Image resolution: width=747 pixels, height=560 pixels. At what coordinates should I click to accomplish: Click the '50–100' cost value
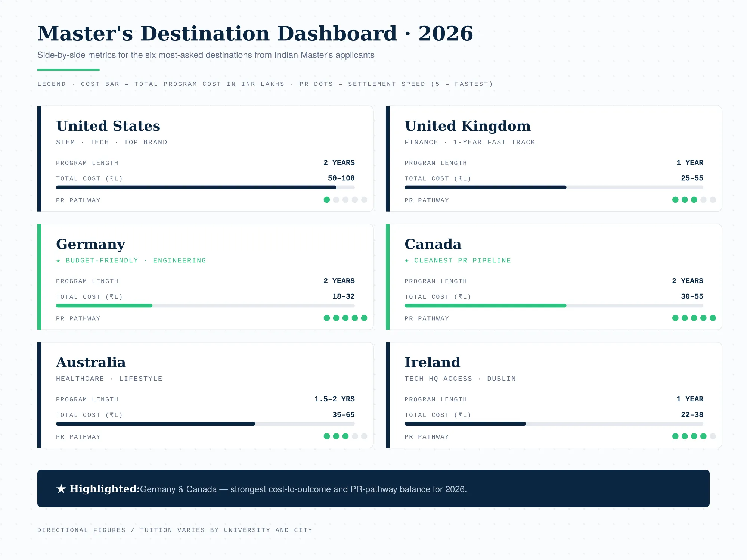tap(341, 178)
